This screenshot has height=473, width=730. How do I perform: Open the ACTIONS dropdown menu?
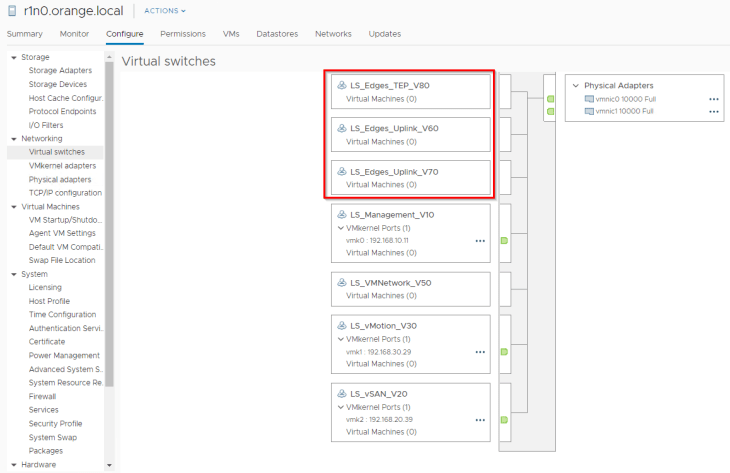(x=165, y=11)
